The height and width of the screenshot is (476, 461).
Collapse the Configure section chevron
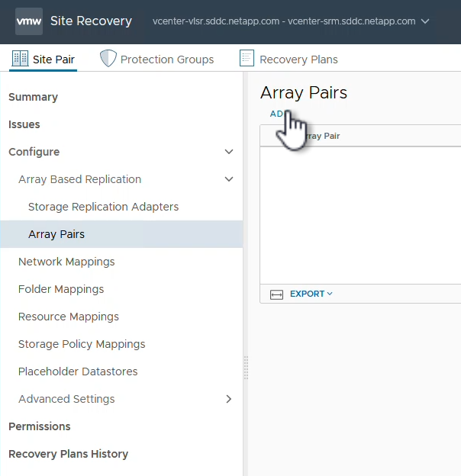click(229, 152)
